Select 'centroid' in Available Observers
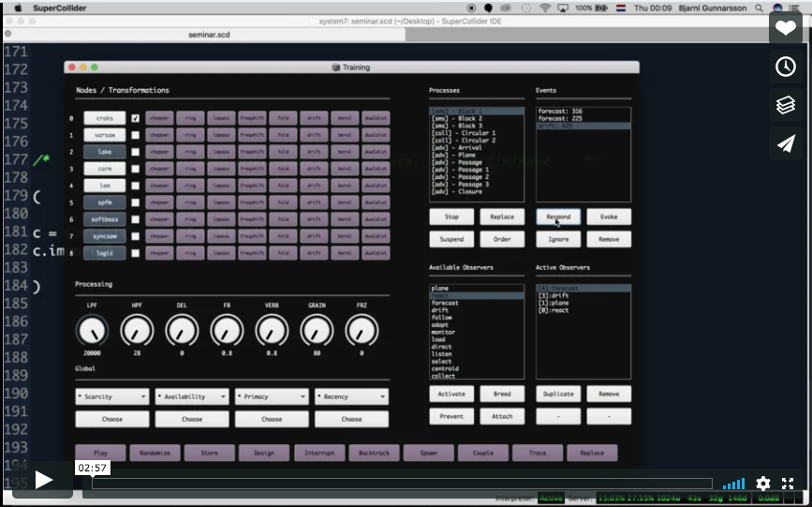The width and height of the screenshot is (812, 507). point(477,368)
